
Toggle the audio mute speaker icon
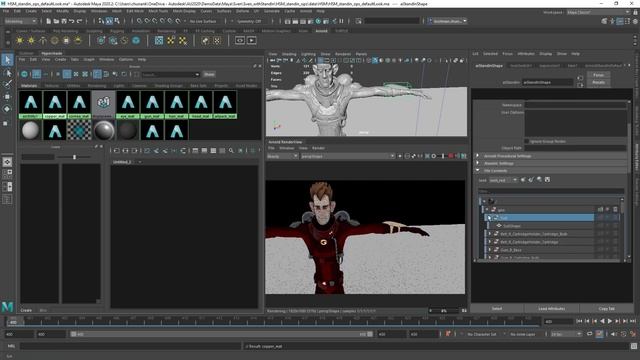coord(613,334)
